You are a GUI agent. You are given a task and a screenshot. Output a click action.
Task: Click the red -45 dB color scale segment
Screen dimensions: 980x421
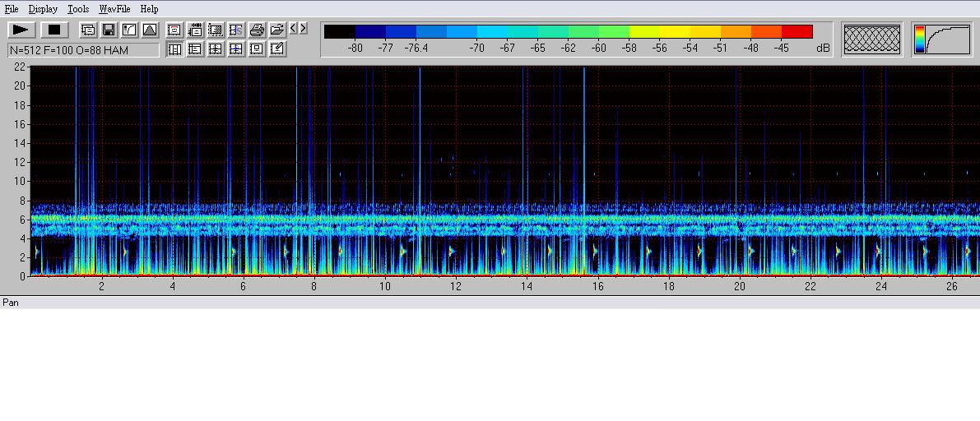797,32
